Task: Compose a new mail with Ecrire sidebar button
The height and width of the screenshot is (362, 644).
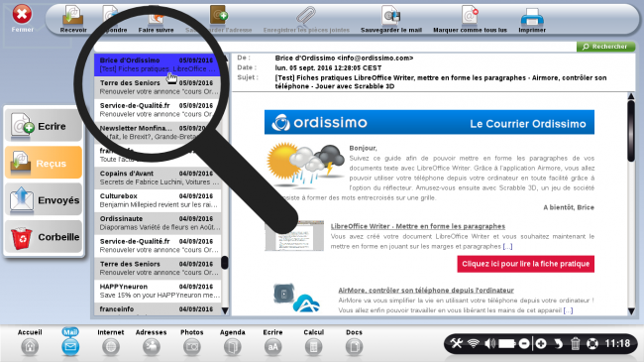Action: coord(44,126)
